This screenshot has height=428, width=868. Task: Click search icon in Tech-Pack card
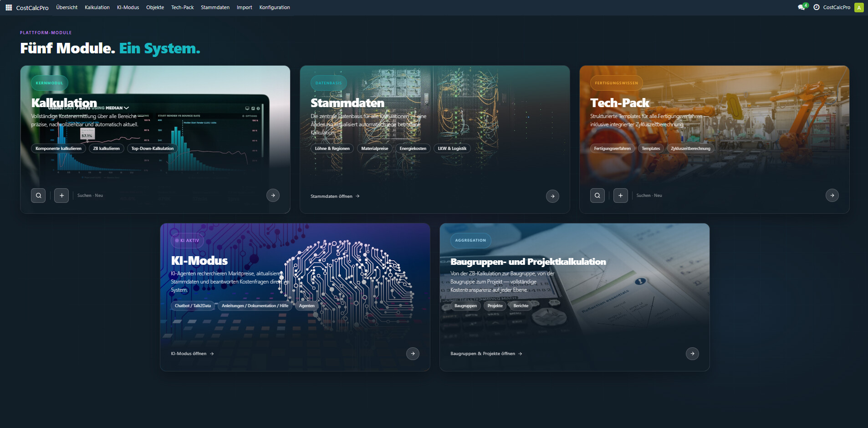(x=597, y=196)
